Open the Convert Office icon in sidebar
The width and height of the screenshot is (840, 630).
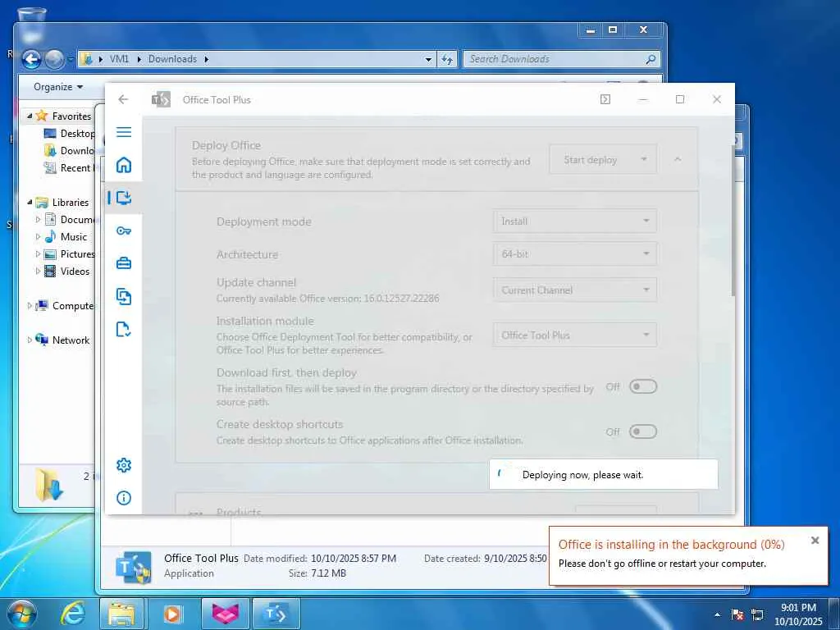click(x=124, y=296)
